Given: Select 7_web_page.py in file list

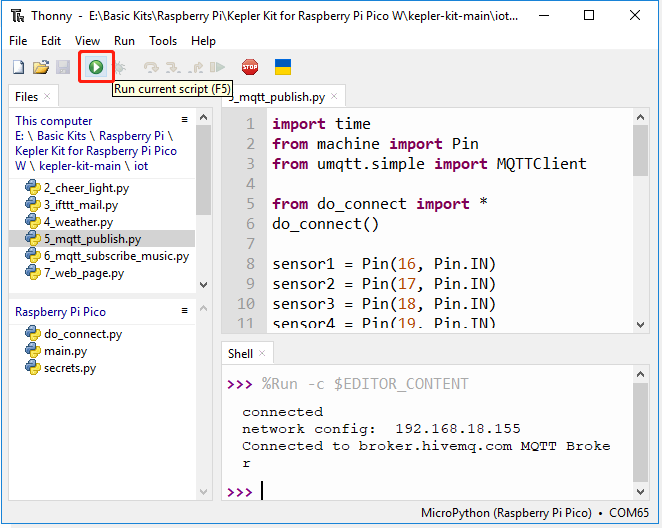Looking at the screenshot, I should tap(102, 273).
